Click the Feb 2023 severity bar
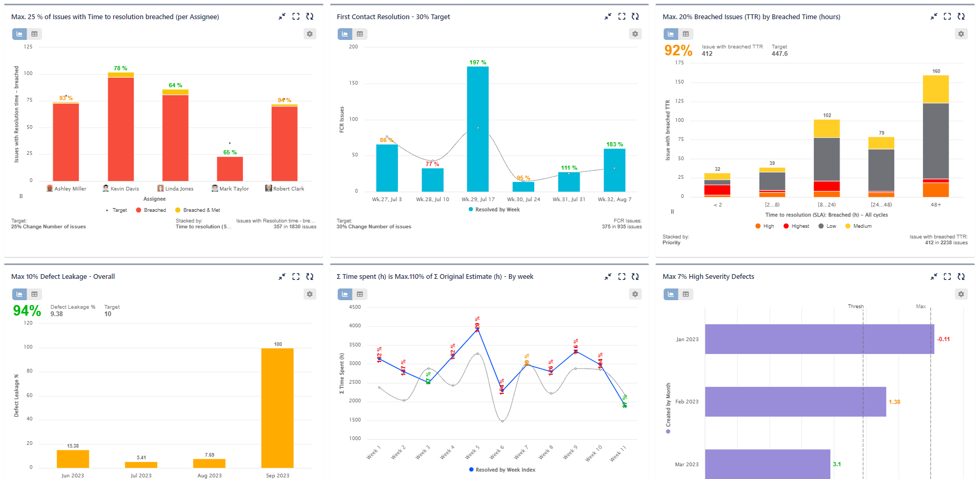The height and width of the screenshot is (479, 980). [796, 402]
